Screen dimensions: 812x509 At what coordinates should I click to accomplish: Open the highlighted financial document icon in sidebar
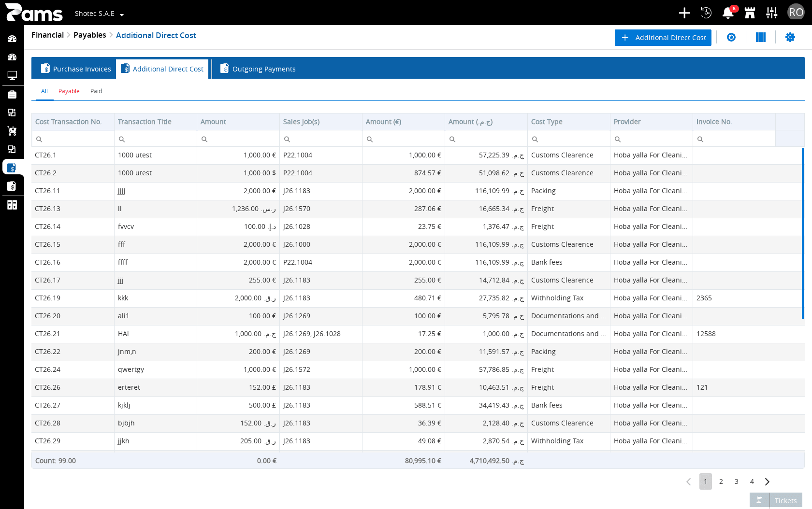pos(12,168)
